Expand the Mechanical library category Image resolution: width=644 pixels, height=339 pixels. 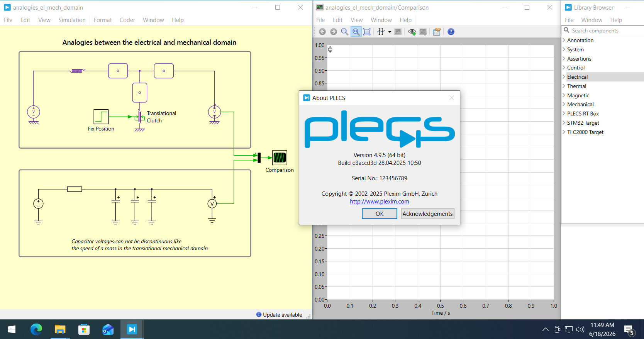point(564,104)
